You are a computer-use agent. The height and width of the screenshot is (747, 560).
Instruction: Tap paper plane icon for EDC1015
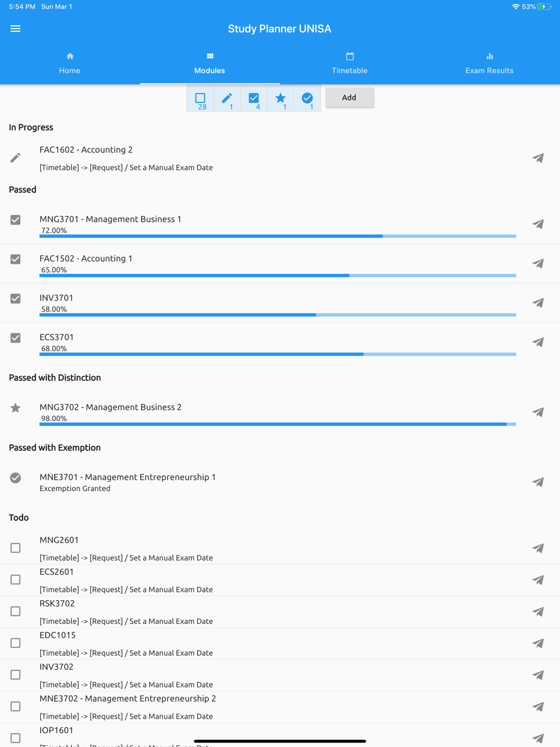coord(538,643)
